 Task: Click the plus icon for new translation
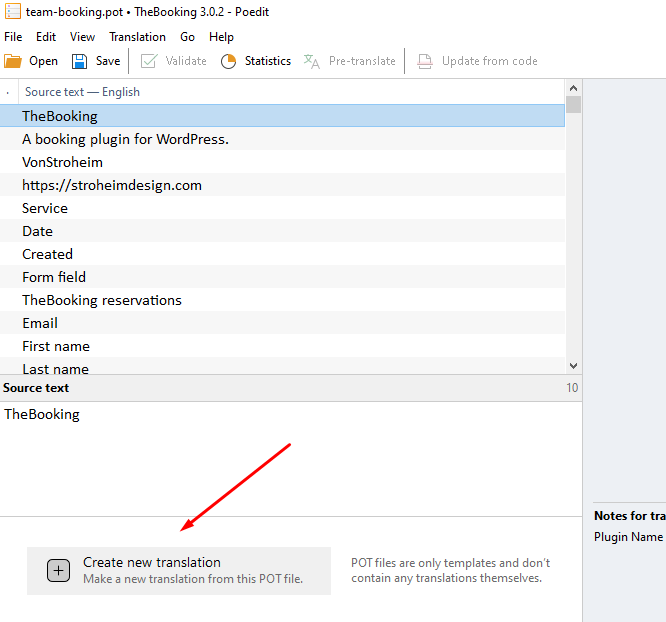59,570
